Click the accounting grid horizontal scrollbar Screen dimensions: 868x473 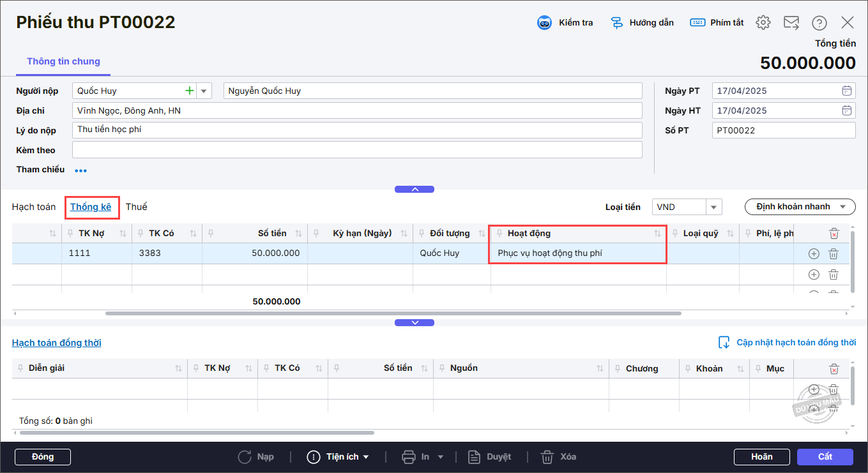click(x=393, y=313)
